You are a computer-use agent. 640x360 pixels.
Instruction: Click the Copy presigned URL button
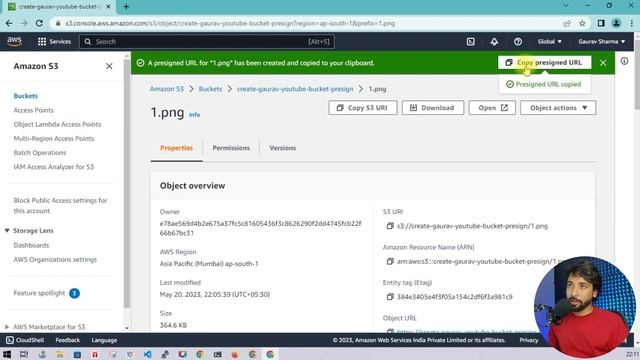point(544,62)
